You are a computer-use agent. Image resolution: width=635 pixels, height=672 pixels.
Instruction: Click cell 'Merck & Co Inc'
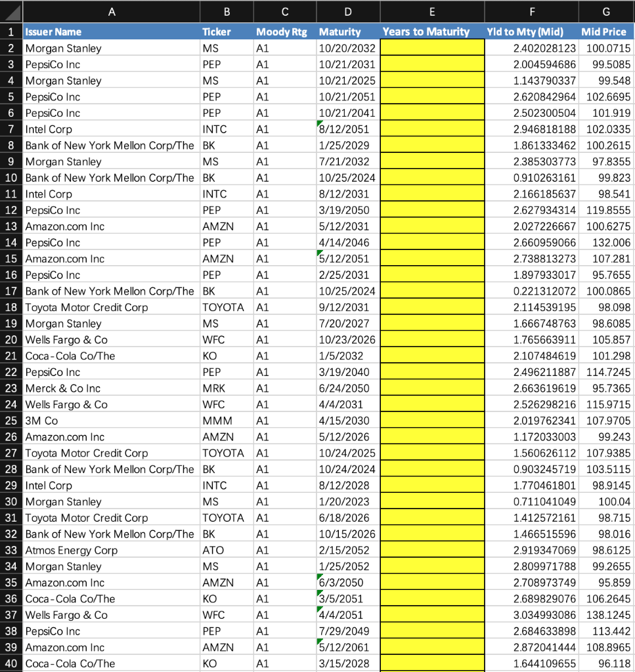pyautogui.click(x=112, y=388)
